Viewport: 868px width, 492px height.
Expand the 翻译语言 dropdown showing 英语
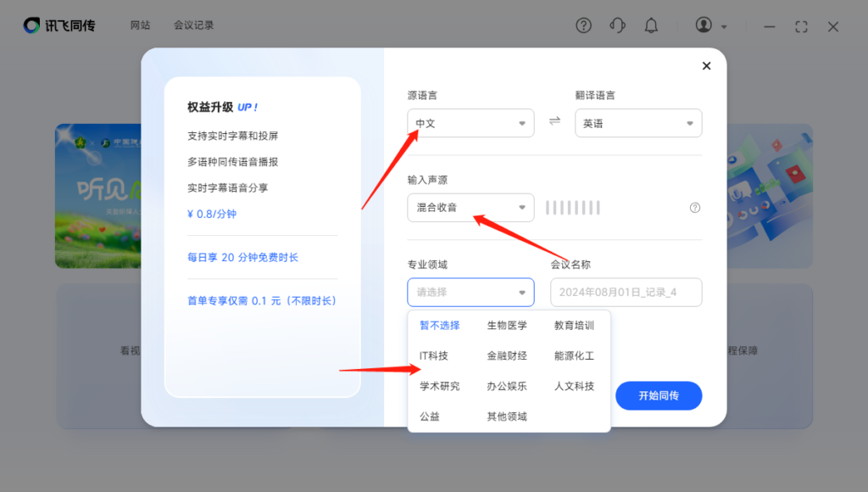(637, 123)
